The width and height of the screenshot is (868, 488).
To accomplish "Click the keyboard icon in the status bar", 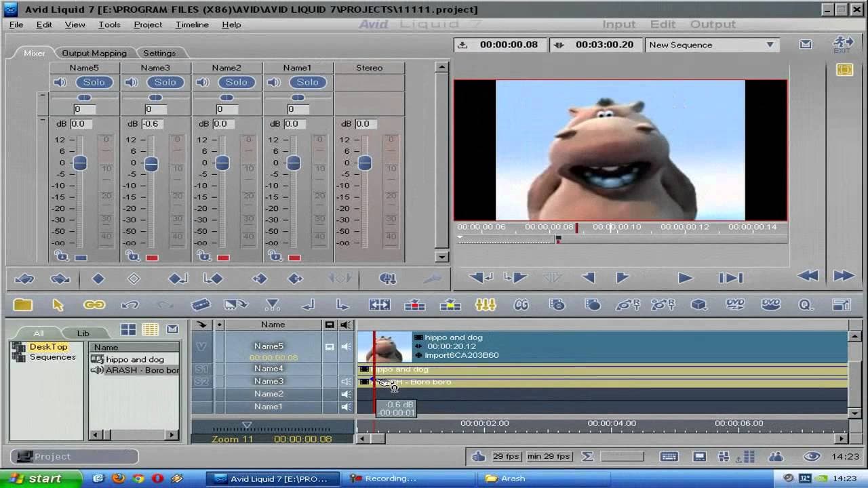I will [x=669, y=456].
